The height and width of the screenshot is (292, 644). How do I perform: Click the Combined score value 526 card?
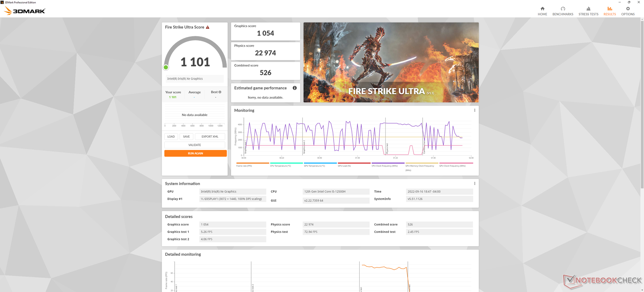[x=265, y=71]
